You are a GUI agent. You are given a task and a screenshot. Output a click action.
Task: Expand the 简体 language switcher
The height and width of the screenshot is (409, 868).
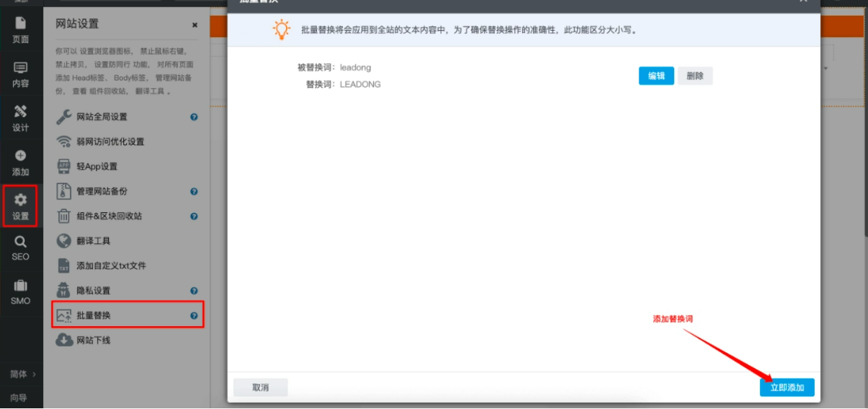click(x=22, y=374)
